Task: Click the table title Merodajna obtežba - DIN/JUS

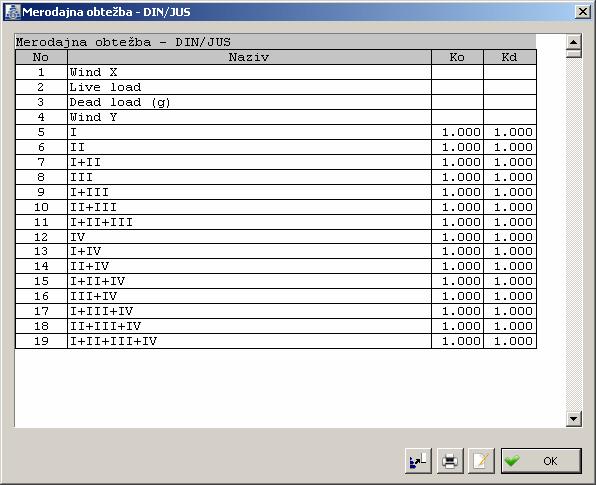Action: (x=123, y=42)
